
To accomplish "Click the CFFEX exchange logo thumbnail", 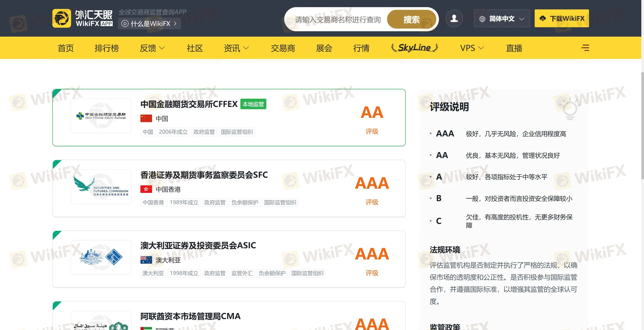I will pos(101,116).
